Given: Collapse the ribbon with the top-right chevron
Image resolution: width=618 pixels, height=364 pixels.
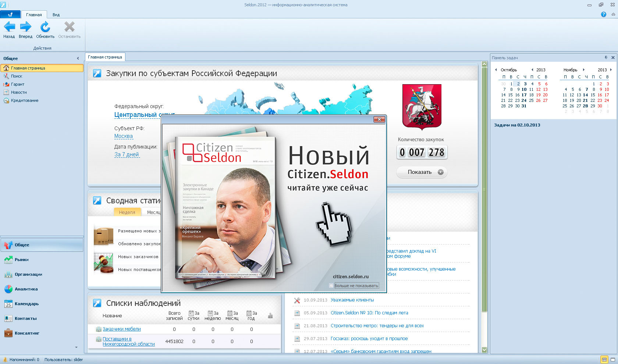Looking at the screenshot, I should tap(613, 14).
